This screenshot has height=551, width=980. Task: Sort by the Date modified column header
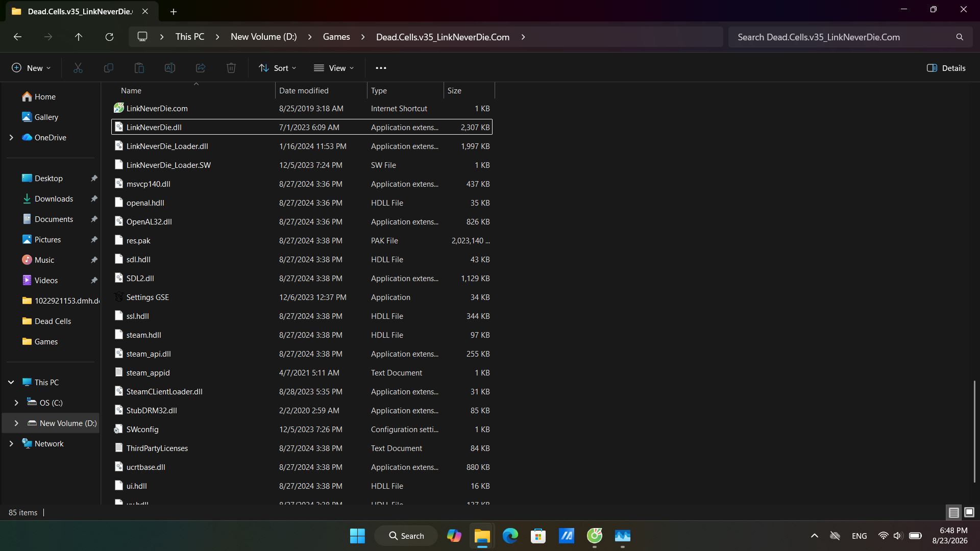pyautogui.click(x=321, y=90)
